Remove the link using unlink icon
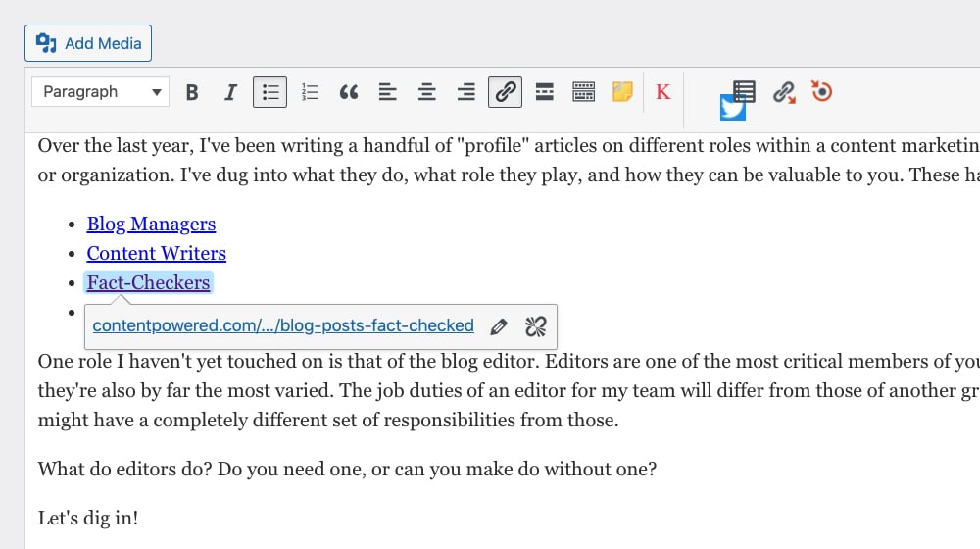 (536, 326)
